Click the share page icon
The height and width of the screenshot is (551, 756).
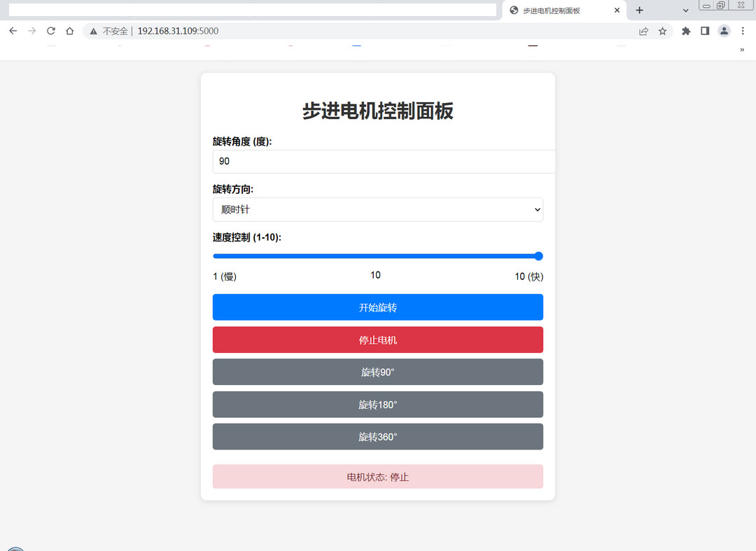[x=644, y=32]
